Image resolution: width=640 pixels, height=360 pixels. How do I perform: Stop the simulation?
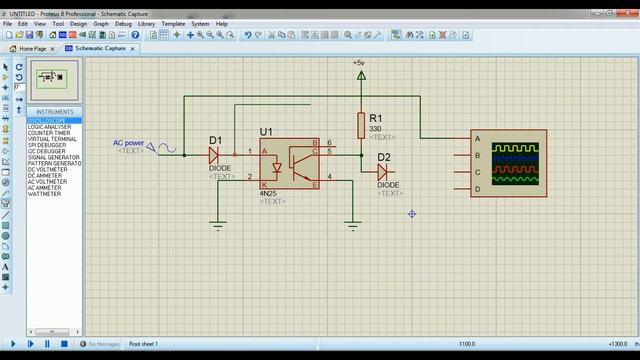point(64,344)
